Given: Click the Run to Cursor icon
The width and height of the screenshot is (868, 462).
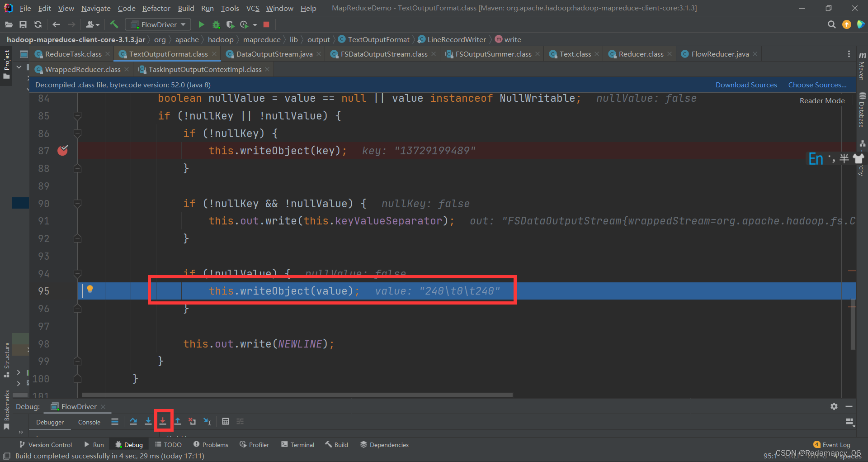Looking at the screenshot, I should pos(207,421).
